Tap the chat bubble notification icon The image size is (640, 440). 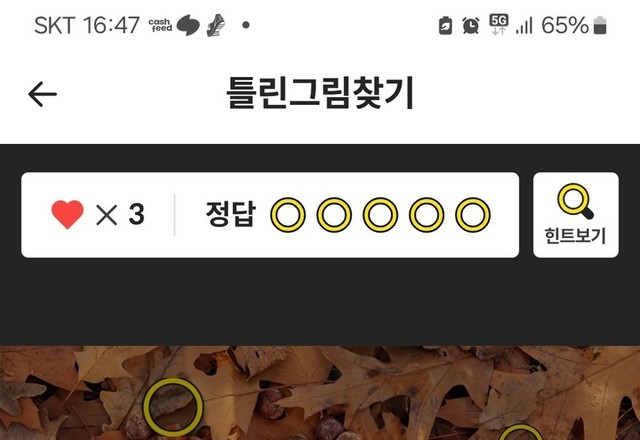pos(188,25)
